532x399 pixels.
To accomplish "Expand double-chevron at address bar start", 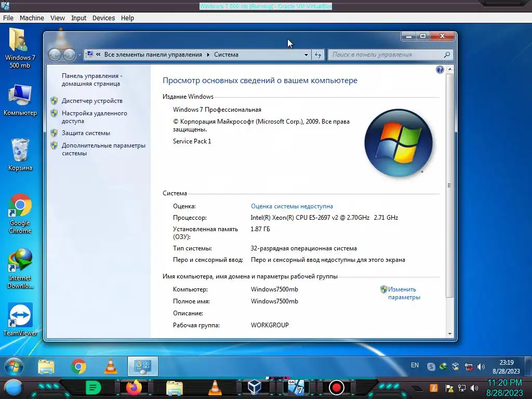I will point(98,54).
